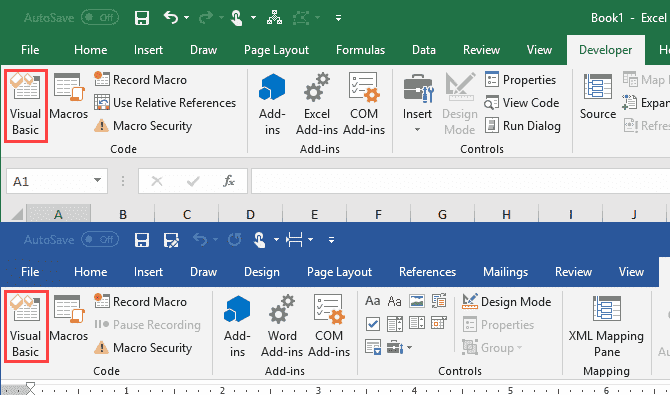This screenshot has height=395, width=670.
Task: Start Record Macro in Word ribbon
Action: [x=140, y=302]
